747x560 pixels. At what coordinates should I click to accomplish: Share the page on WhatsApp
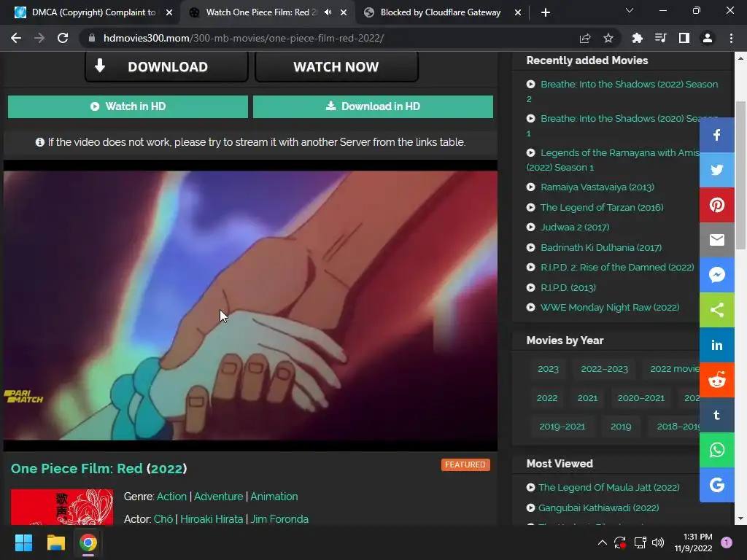click(x=716, y=450)
